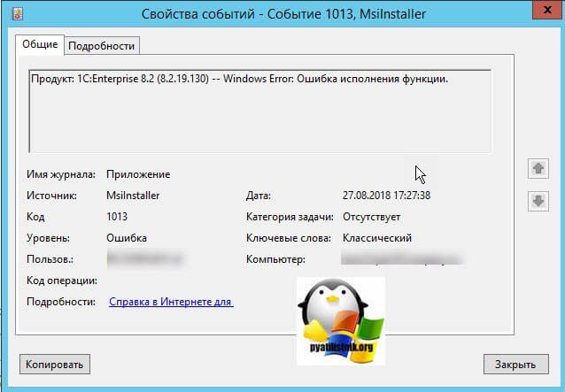565x392 pixels.
Task: Click the task category value Отсутствует
Action: pyautogui.click(x=372, y=217)
